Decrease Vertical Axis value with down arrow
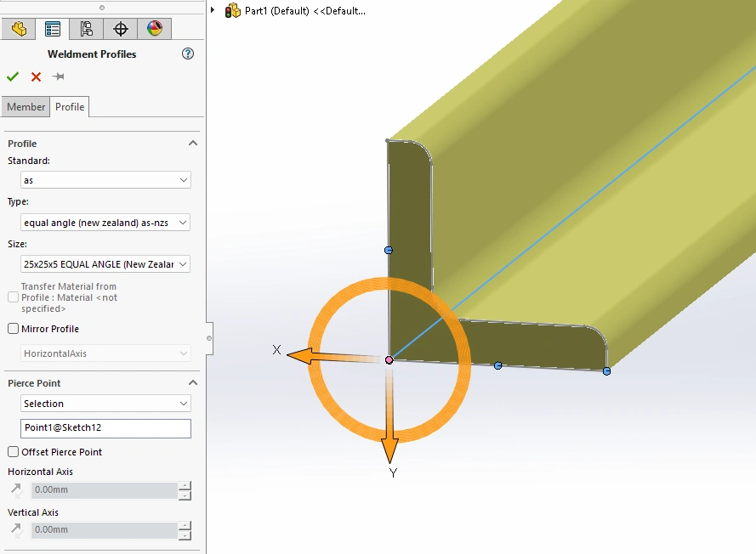This screenshot has height=554, width=756. pos(185,535)
